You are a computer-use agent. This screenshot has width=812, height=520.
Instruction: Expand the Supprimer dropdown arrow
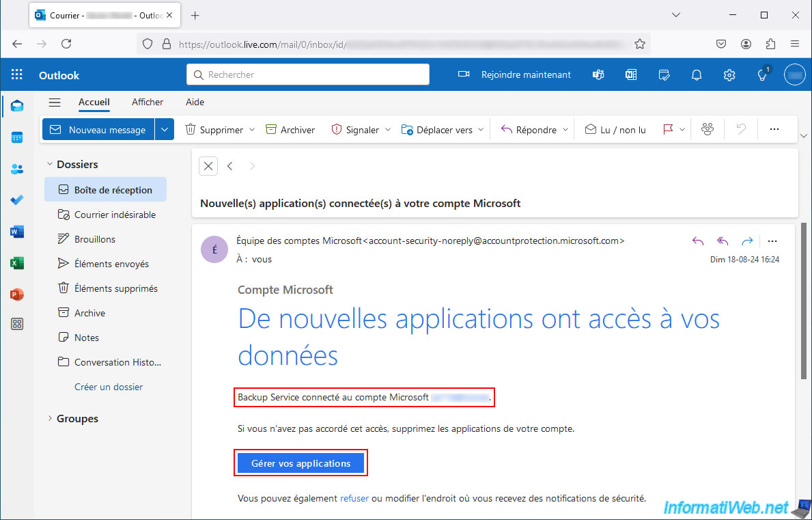click(252, 129)
